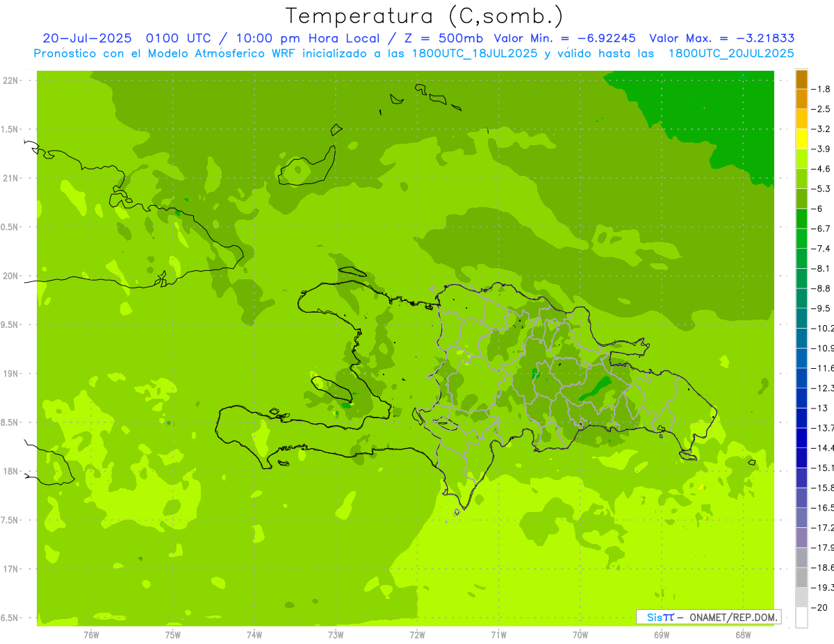Screen dimensions: 834x644
Task: Click the orange swatch between -1.8 and -2.5
Action: pos(801,99)
